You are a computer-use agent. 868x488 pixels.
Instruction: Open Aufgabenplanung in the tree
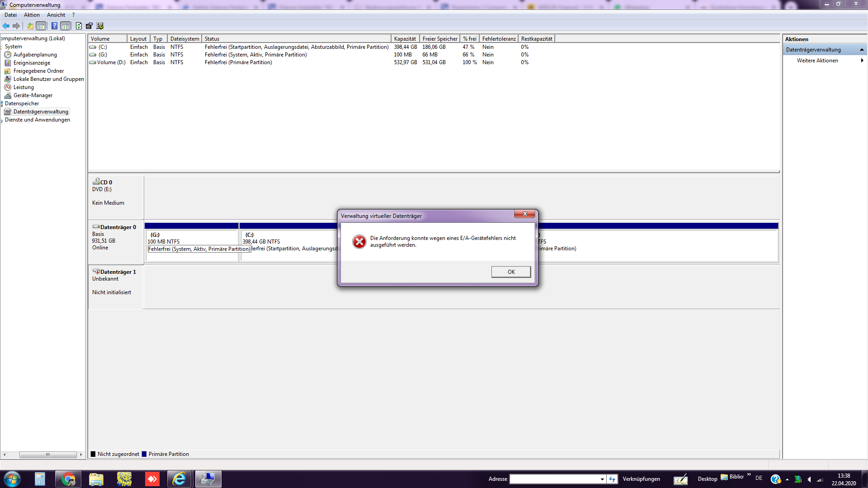[35, 55]
